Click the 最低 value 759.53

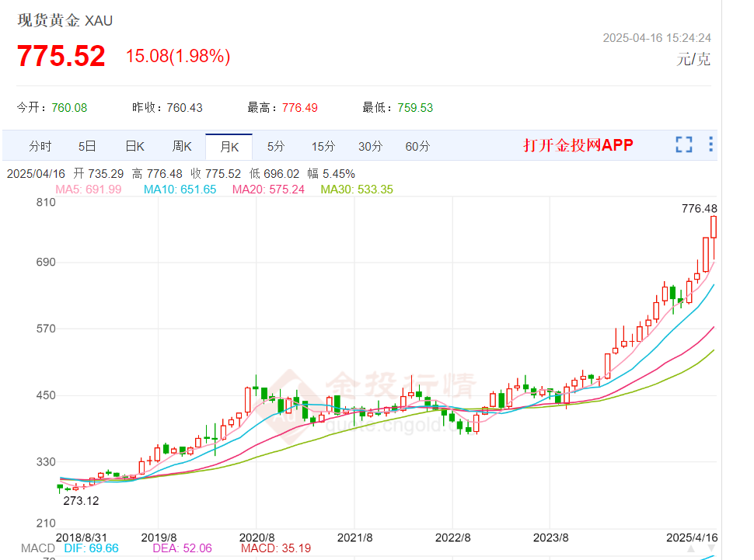pyautogui.click(x=415, y=108)
